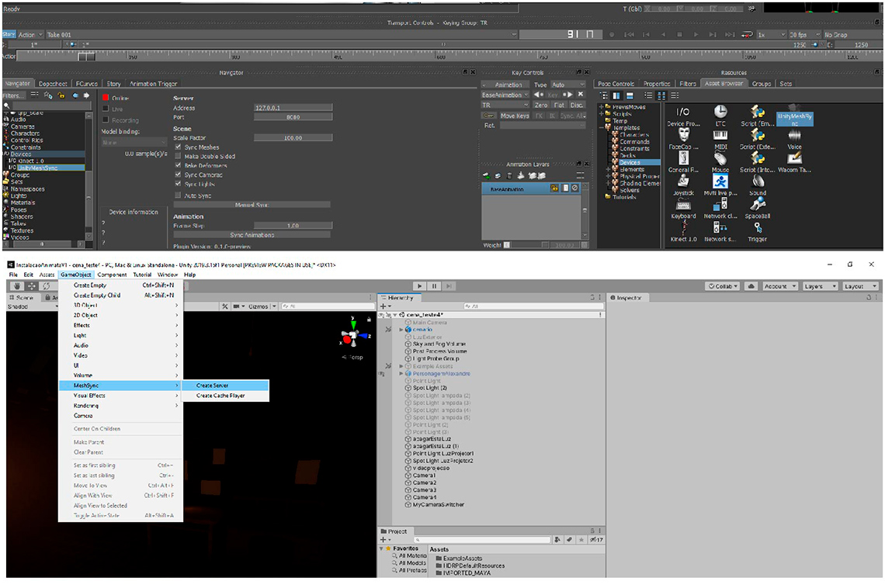Click the LTC clock icon
The height and width of the screenshot is (588, 885).
point(720,113)
